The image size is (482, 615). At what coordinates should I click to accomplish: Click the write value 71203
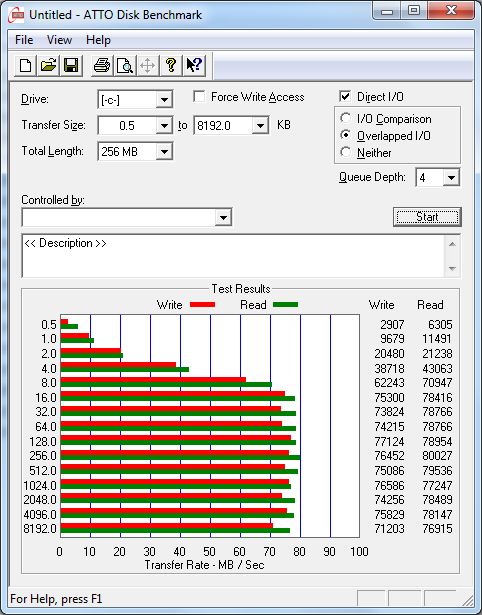click(389, 529)
